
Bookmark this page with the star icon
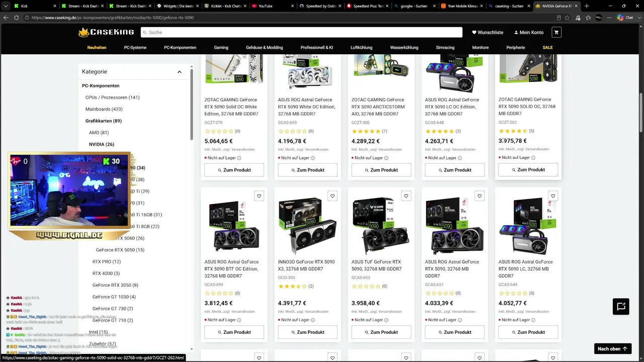coord(568,18)
